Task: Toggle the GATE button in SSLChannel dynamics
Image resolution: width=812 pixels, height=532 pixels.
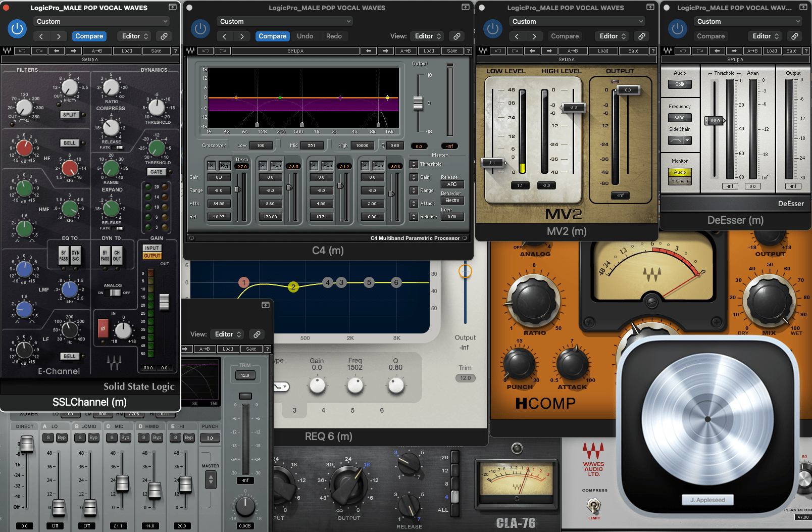Action: pyautogui.click(x=157, y=172)
